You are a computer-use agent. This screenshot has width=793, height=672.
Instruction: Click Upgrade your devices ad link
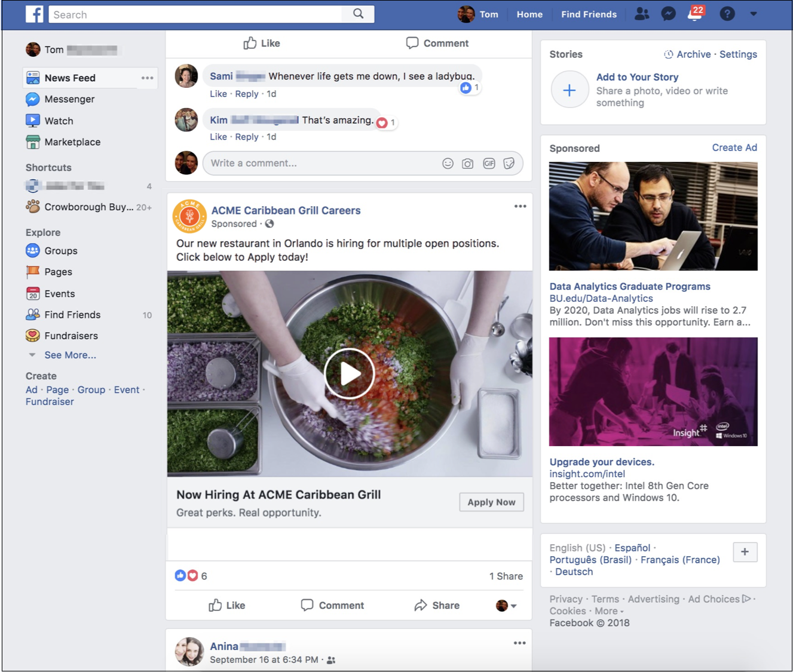pyautogui.click(x=602, y=462)
